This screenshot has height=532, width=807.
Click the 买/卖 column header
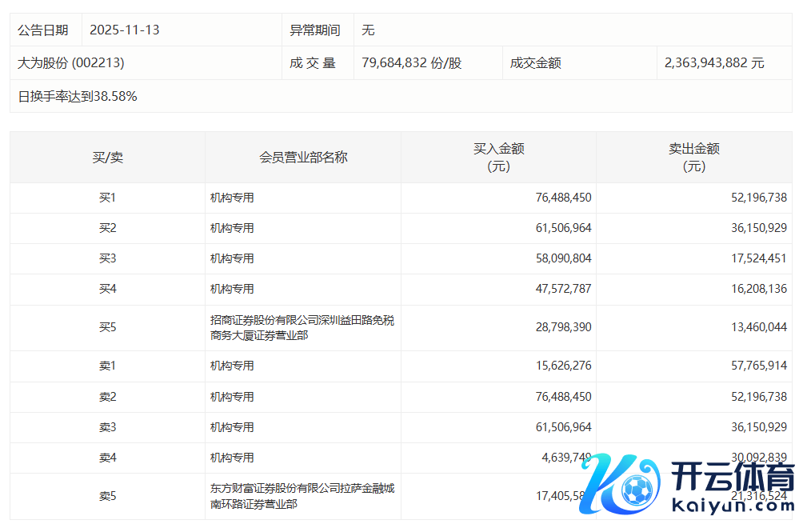(107, 158)
